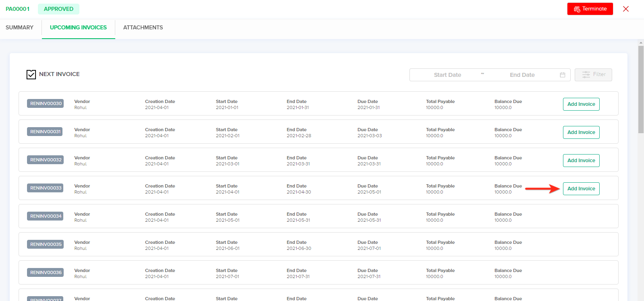
Task: Click the Filter button
Action: 593,74
